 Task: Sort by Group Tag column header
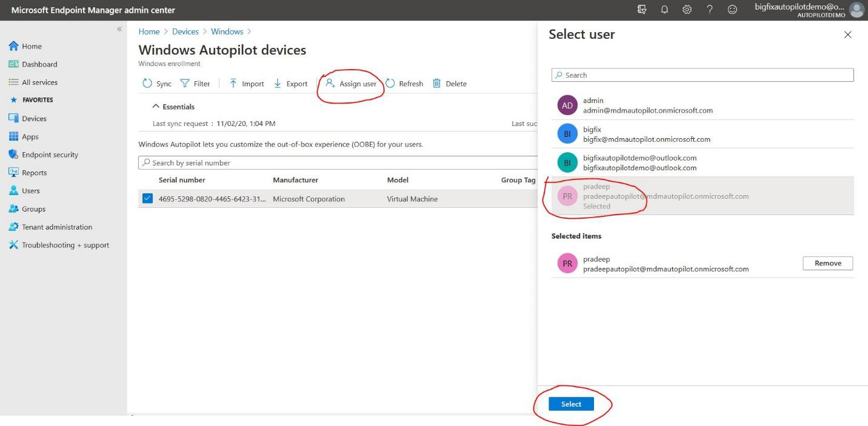518,180
